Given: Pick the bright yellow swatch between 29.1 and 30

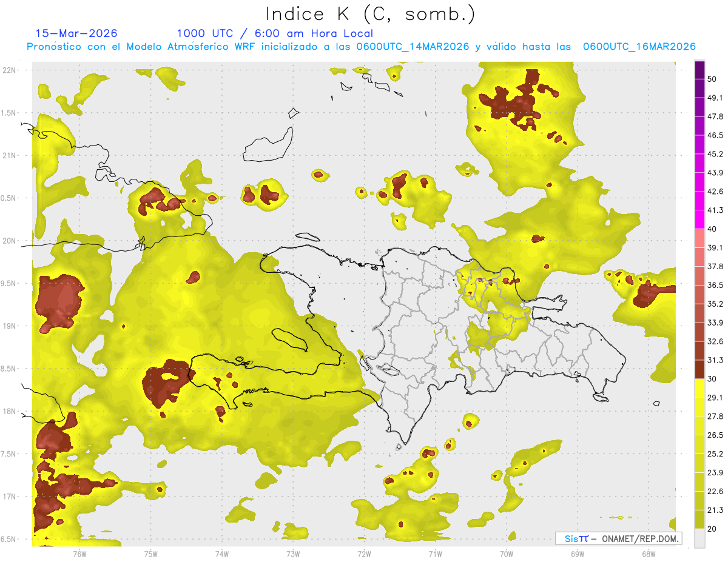Looking at the screenshot, I should tap(699, 389).
